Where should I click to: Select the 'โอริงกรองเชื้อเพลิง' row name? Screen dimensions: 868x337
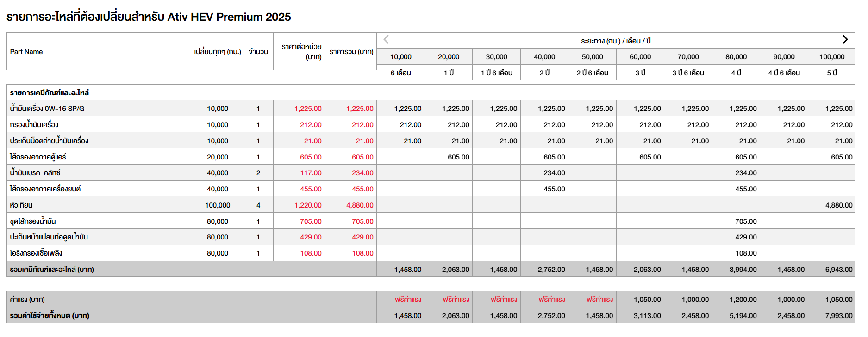tap(36, 253)
